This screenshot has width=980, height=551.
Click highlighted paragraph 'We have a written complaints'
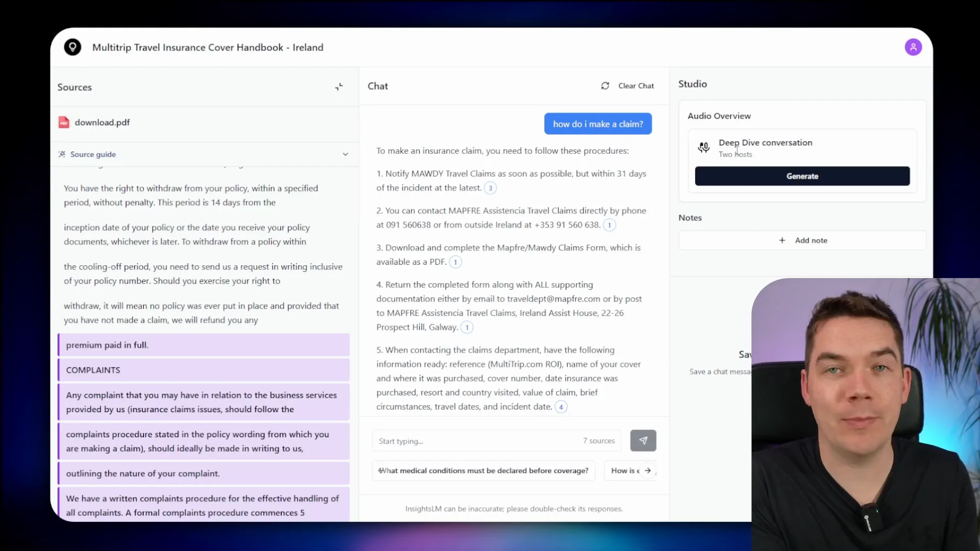click(204, 504)
